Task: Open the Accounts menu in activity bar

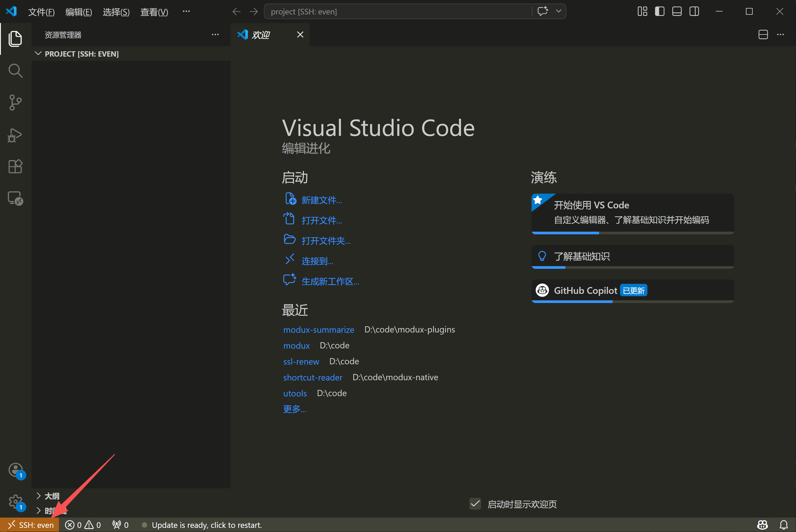Action: coord(16,471)
